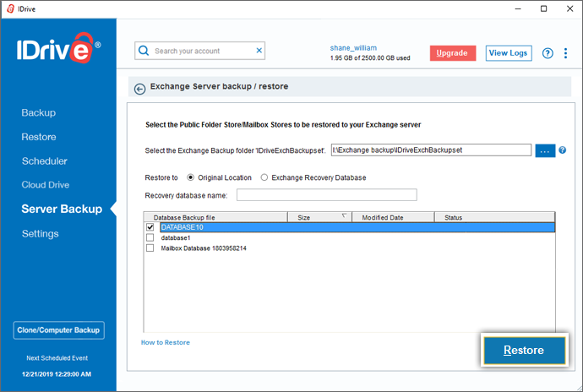Click the shane_william account name link
This screenshot has width=583, height=392.
click(x=353, y=48)
